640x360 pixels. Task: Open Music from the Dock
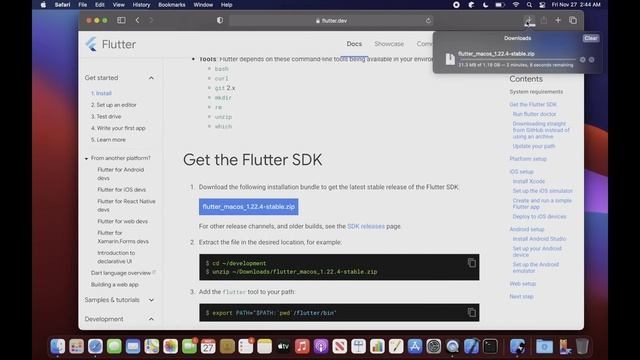302,347
